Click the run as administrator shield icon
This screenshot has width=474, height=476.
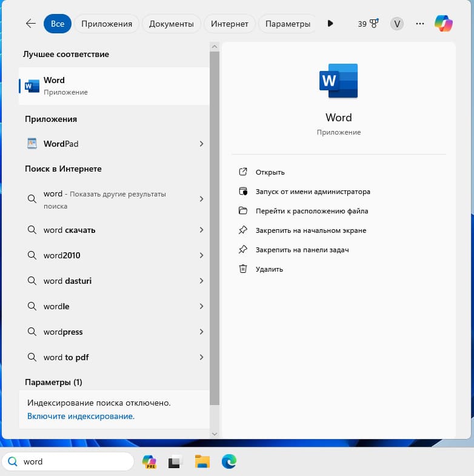(x=243, y=191)
